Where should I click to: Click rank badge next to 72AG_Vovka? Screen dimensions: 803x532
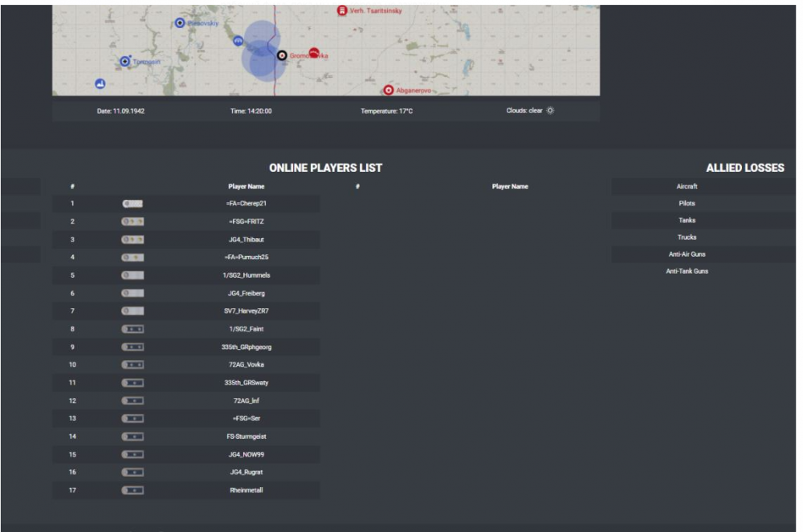point(132,365)
